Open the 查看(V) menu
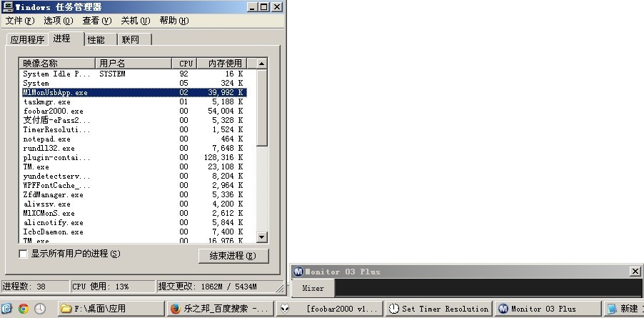Viewport: 644px width, 318px height. [x=96, y=21]
